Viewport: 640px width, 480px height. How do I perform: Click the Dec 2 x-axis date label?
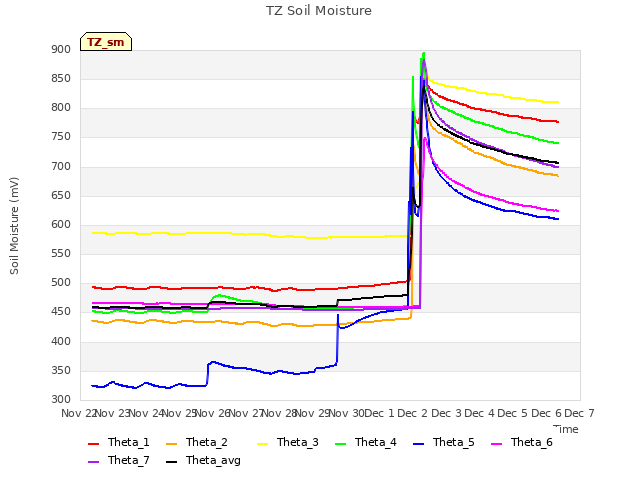click(x=413, y=413)
